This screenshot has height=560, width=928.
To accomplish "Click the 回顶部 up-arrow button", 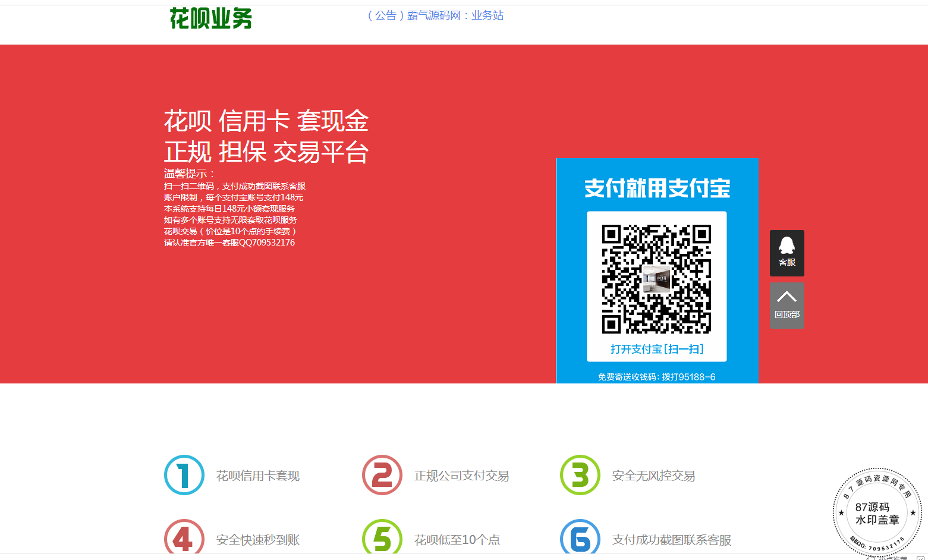I will tap(787, 305).
